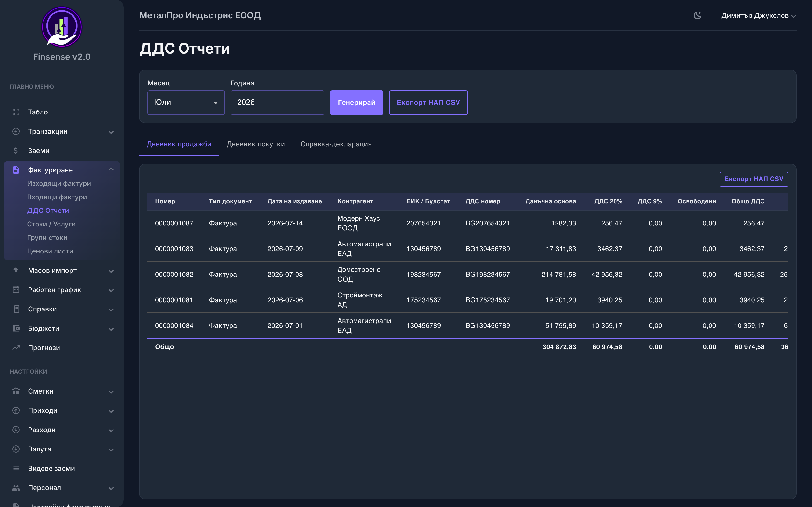Click the Масов импорт upload icon
This screenshot has width=812, height=507.
click(x=16, y=270)
